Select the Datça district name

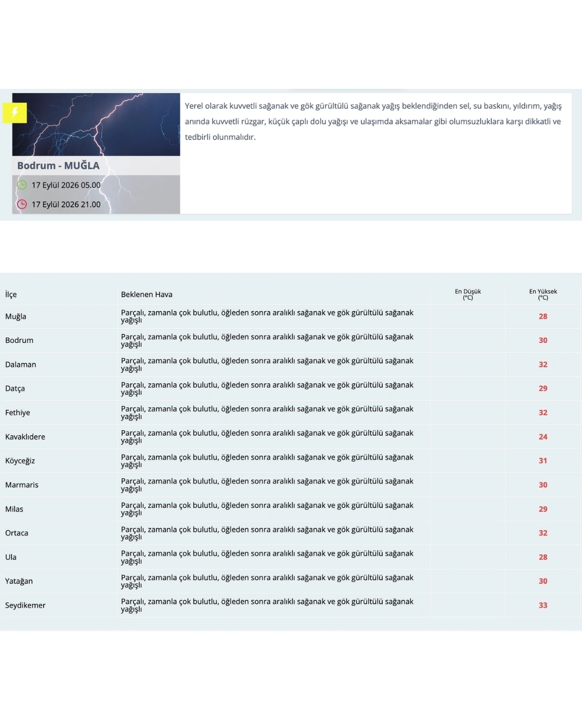click(15, 389)
